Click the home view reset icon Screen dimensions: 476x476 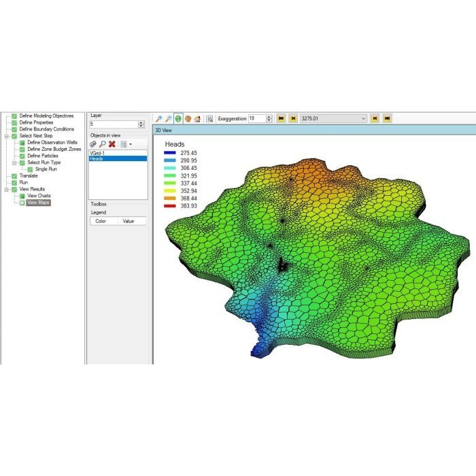click(x=197, y=118)
